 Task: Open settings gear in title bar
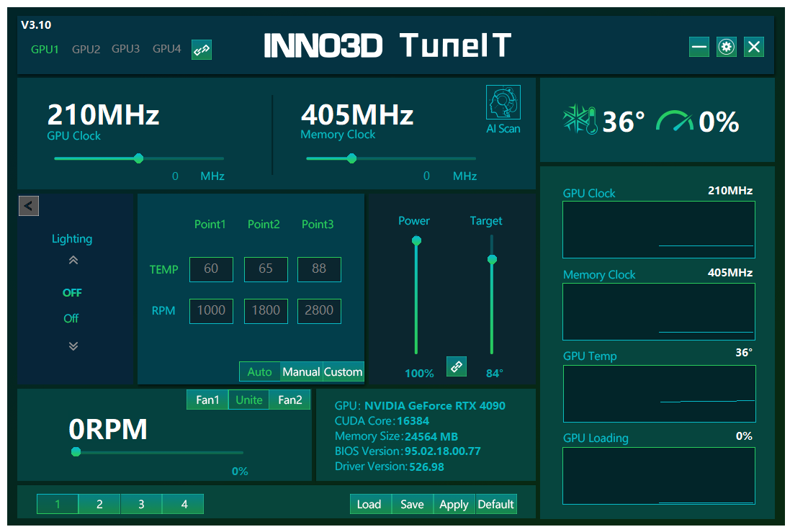pos(726,47)
